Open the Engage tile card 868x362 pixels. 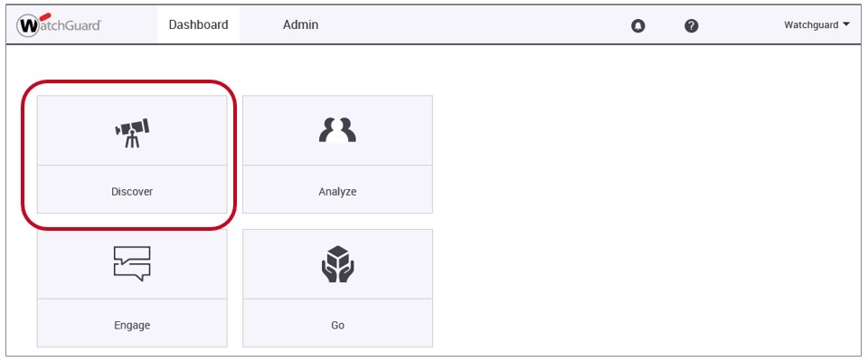click(x=132, y=289)
